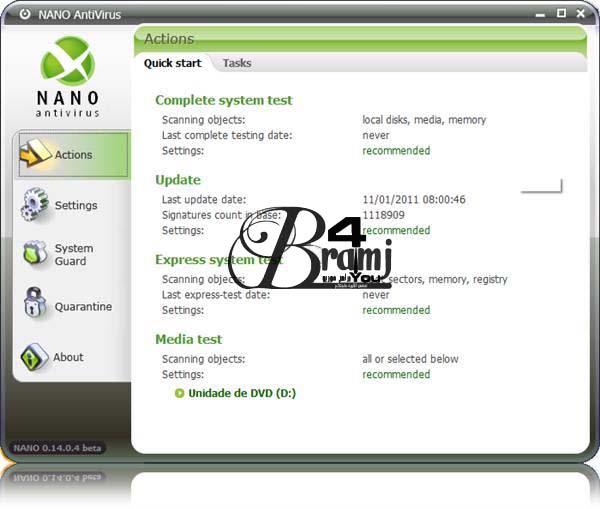Open the Settings gears icon
600x509 pixels.
[34, 204]
